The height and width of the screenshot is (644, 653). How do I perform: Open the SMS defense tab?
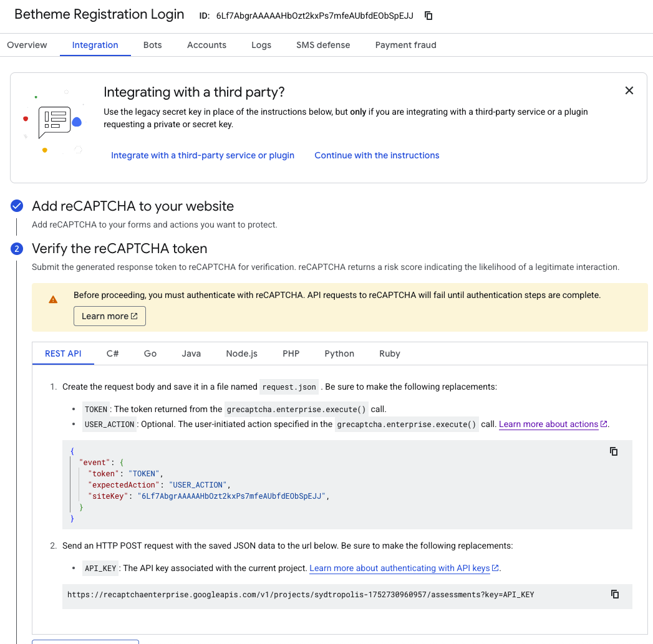click(x=323, y=45)
